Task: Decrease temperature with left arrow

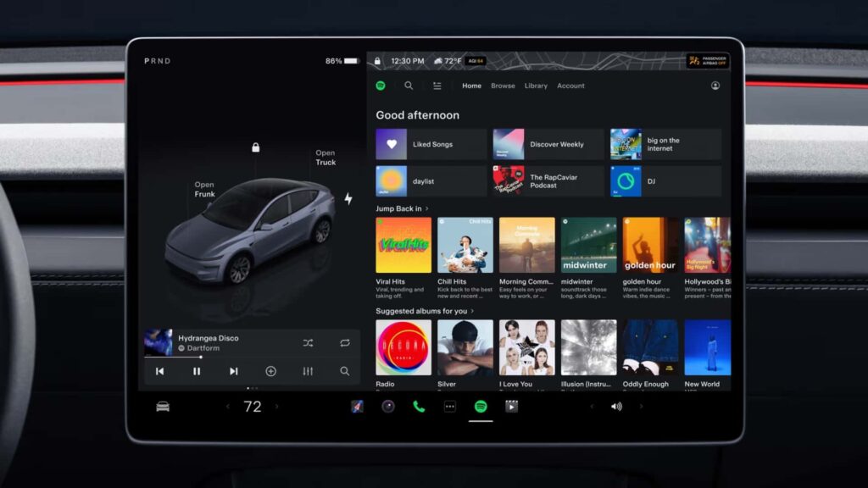Action: pos(227,407)
